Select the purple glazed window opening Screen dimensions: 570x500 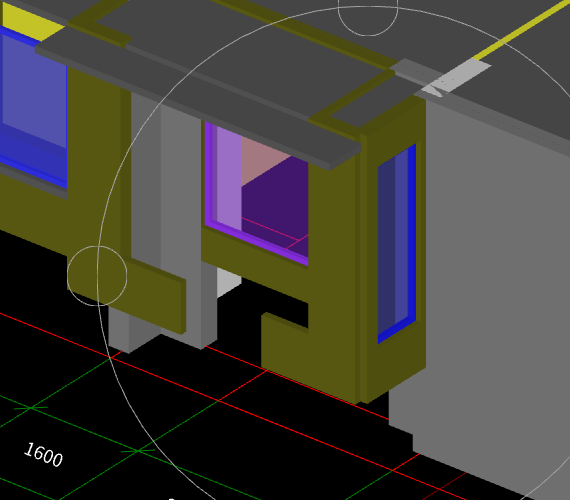coord(256,193)
